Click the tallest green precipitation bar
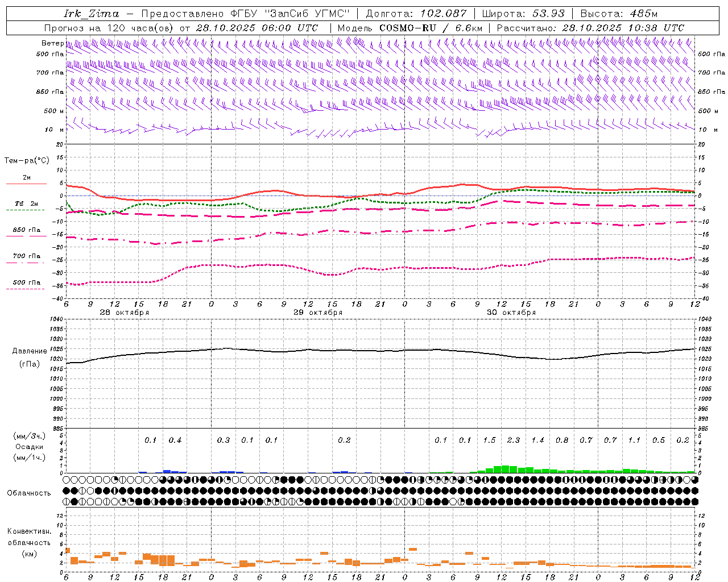The height and width of the screenshot is (582, 728). click(505, 469)
